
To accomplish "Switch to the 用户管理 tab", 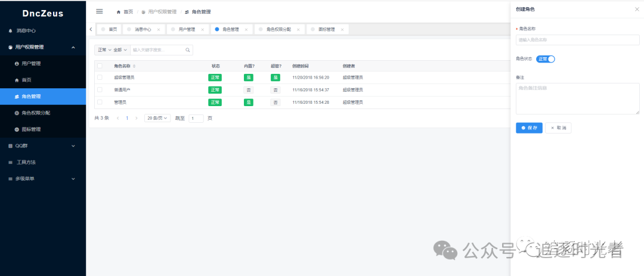I will (187, 30).
